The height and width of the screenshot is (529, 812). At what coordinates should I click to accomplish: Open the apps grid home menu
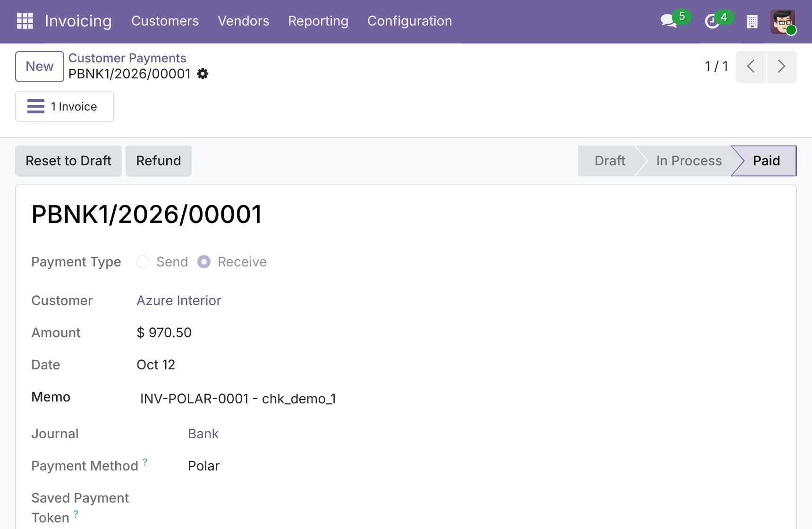coord(25,21)
